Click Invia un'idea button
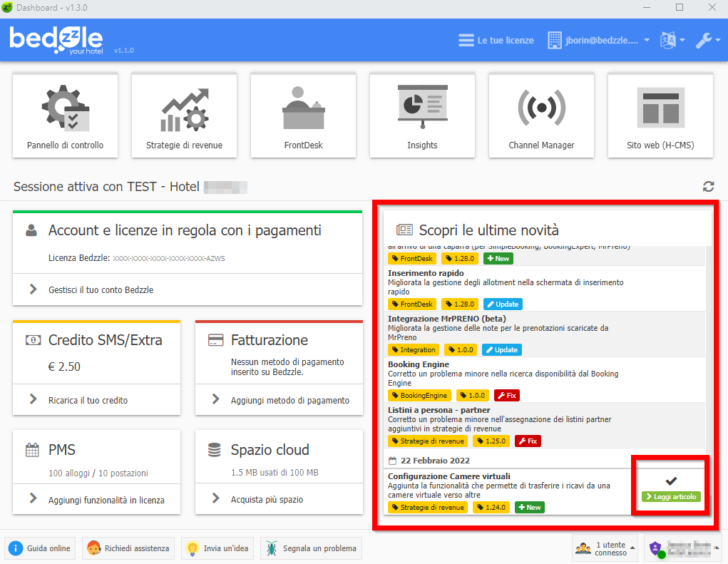The width and height of the screenshot is (728, 564). coord(217,548)
